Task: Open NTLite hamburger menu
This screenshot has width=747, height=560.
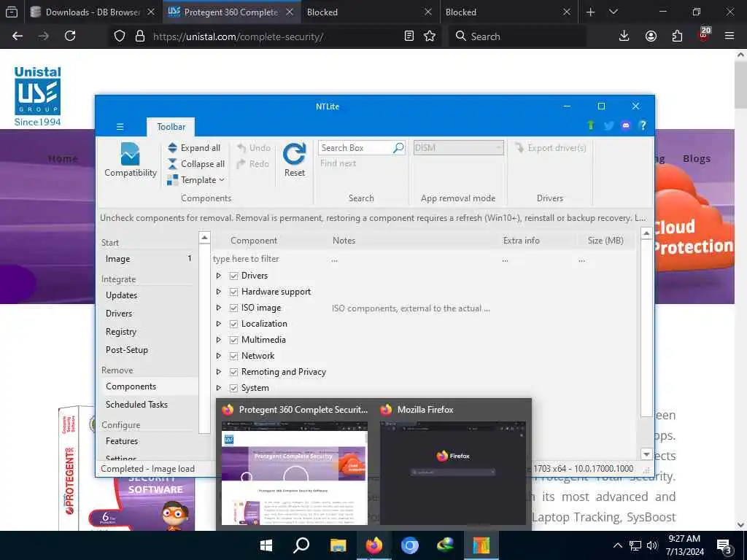Action: point(120,127)
